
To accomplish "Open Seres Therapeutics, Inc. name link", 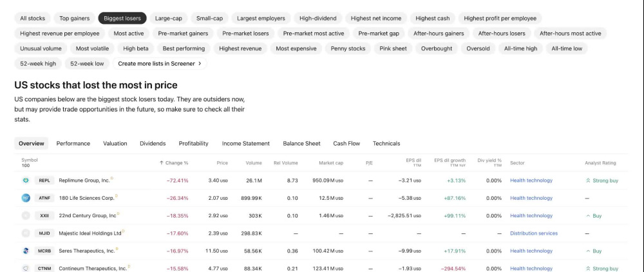I will tap(87, 251).
